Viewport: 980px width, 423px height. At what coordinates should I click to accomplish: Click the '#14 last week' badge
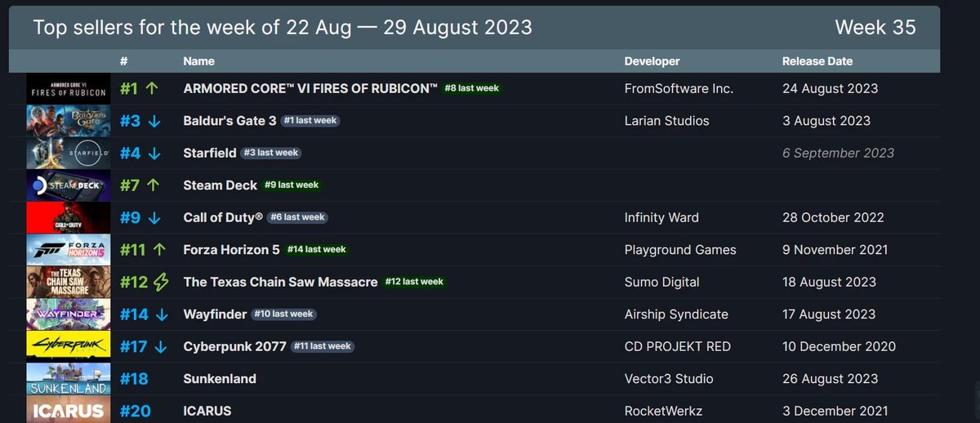[317, 250]
